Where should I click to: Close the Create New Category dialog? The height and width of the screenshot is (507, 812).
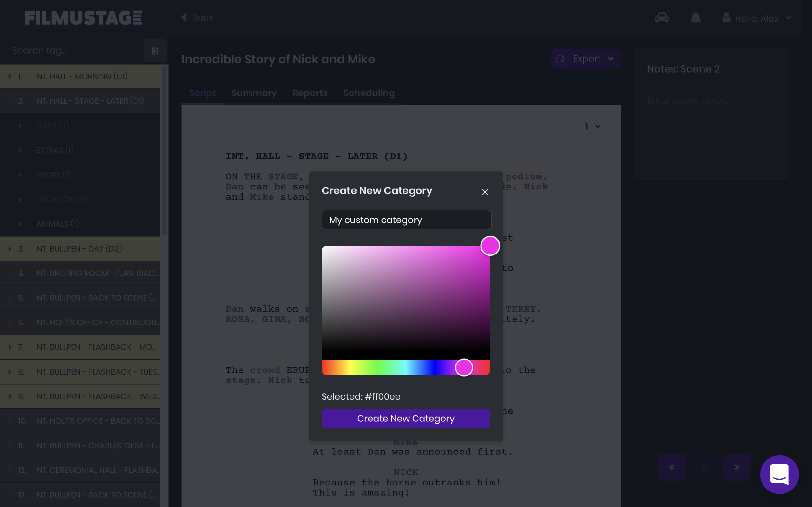point(485,192)
